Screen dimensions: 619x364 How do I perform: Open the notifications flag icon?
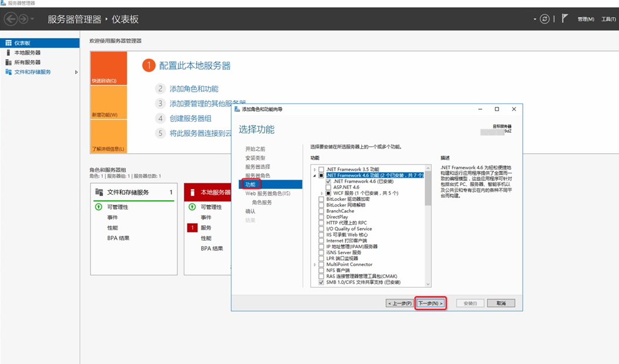(x=564, y=19)
